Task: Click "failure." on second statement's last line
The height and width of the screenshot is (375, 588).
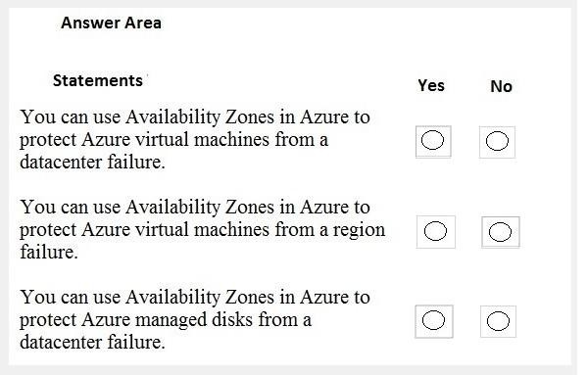Action: tap(49, 253)
